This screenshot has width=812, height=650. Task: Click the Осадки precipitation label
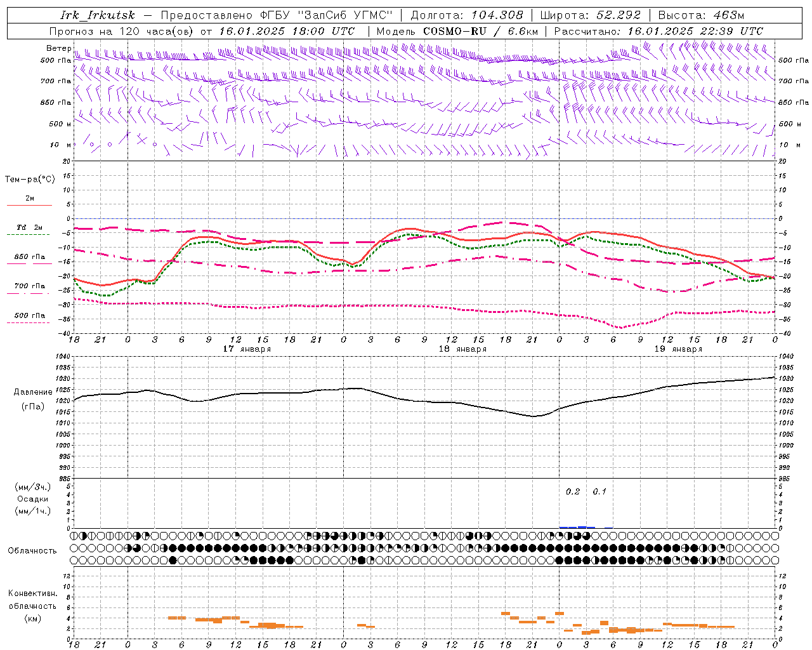tap(33, 499)
